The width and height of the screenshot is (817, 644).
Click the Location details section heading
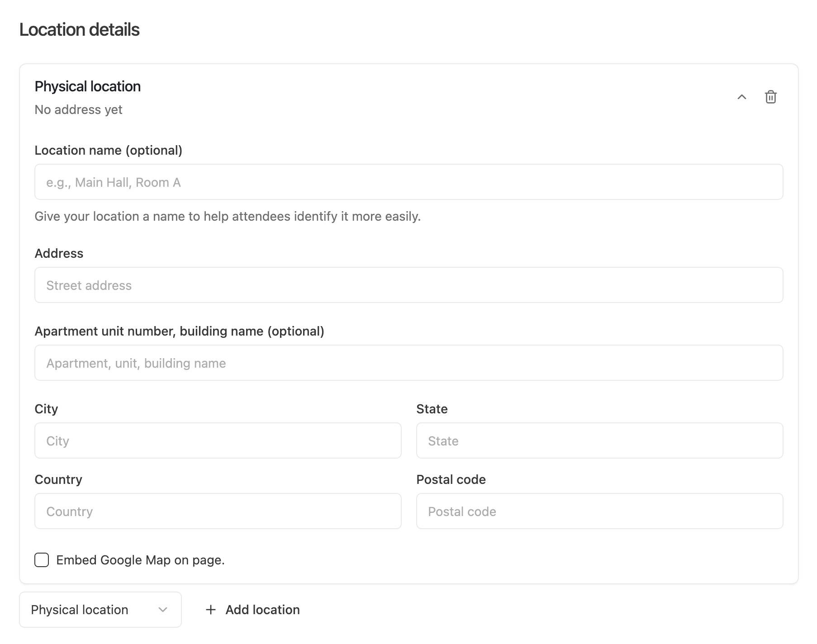click(x=80, y=30)
